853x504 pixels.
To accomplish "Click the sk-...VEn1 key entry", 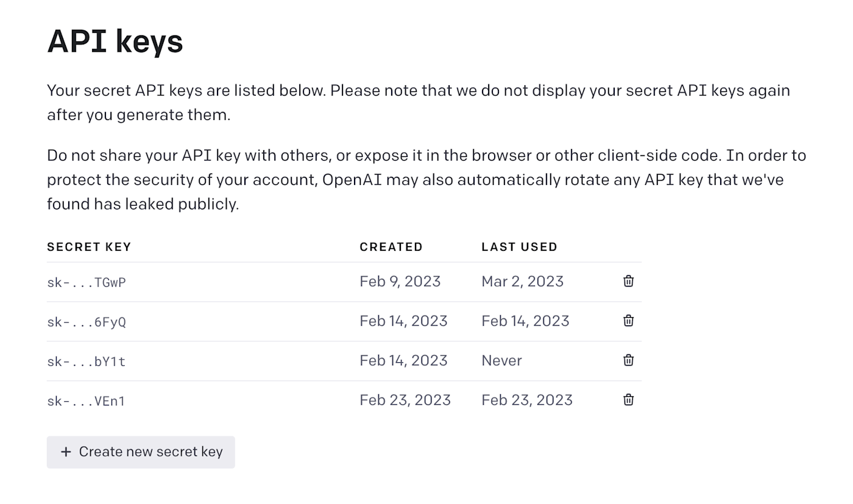I will click(x=87, y=401).
